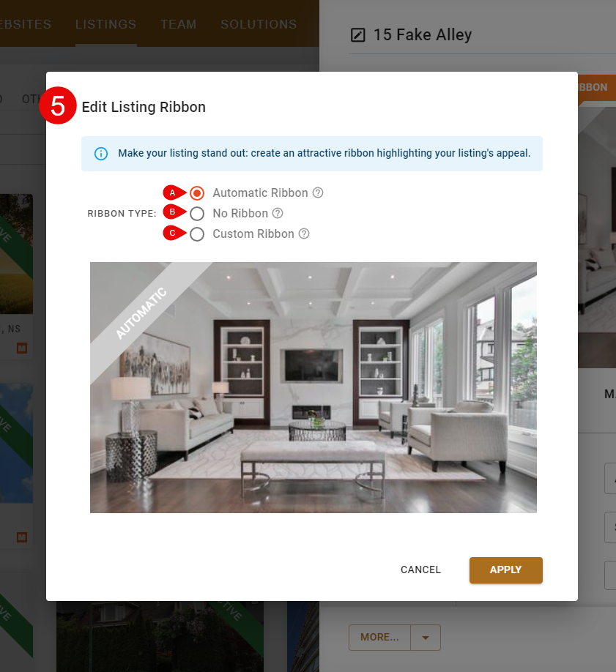Viewport: 616px width, 672px height.
Task: Open the TEAM menu item
Action: click(x=179, y=24)
